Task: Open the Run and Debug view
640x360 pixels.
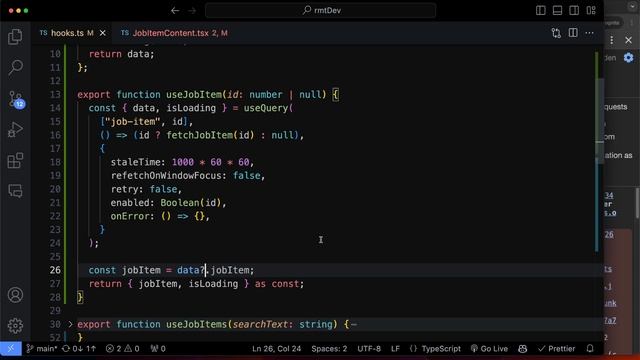Action: pyautogui.click(x=15, y=130)
